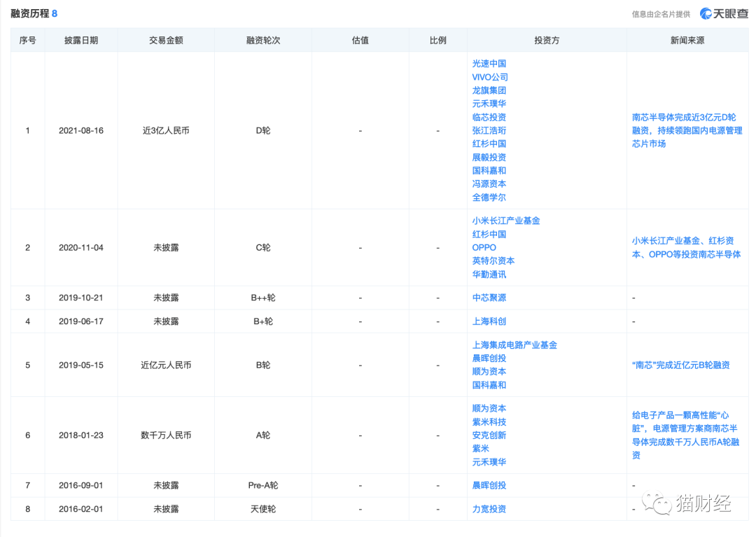Open investor link 临芯投资

click(489, 117)
